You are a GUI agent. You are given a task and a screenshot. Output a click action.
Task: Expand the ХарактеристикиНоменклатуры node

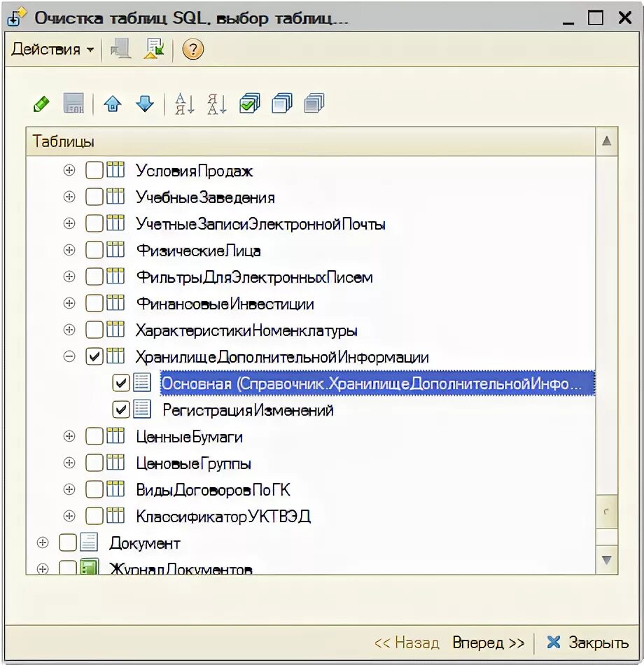coord(69,330)
